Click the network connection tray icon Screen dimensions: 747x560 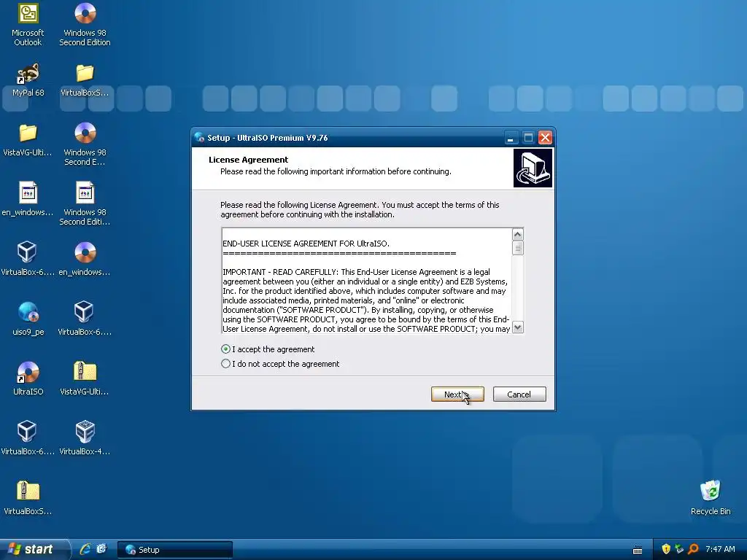point(679,549)
